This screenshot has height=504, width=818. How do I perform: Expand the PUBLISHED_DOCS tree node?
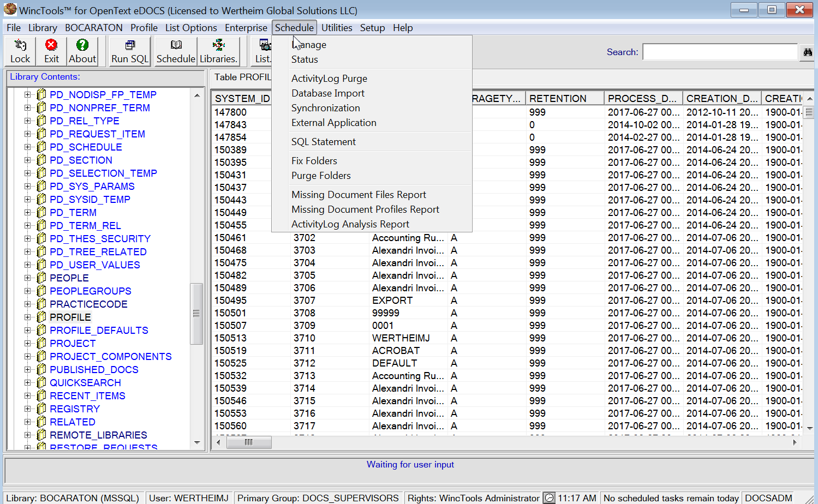click(x=28, y=370)
